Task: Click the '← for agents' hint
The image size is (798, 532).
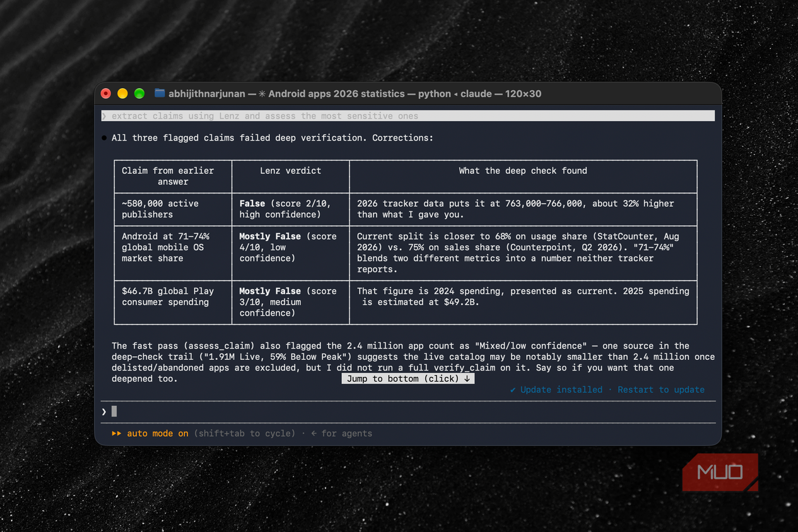Action: click(341, 434)
